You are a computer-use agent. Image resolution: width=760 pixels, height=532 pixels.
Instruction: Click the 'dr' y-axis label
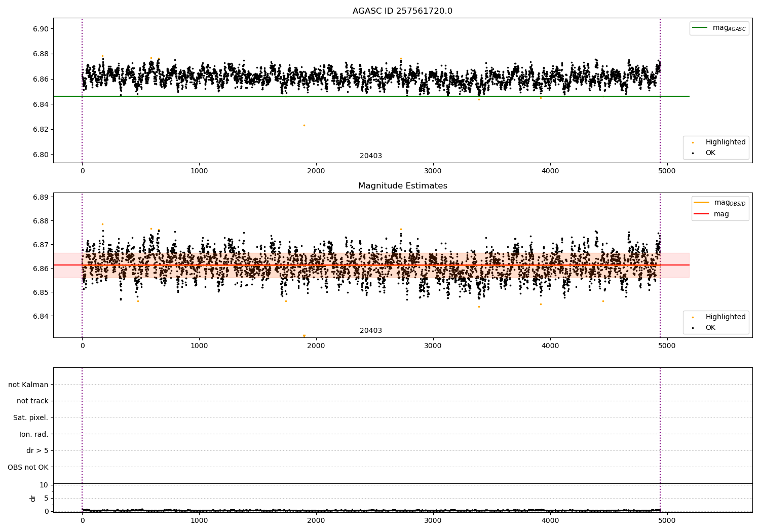click(x=33, y=498)
